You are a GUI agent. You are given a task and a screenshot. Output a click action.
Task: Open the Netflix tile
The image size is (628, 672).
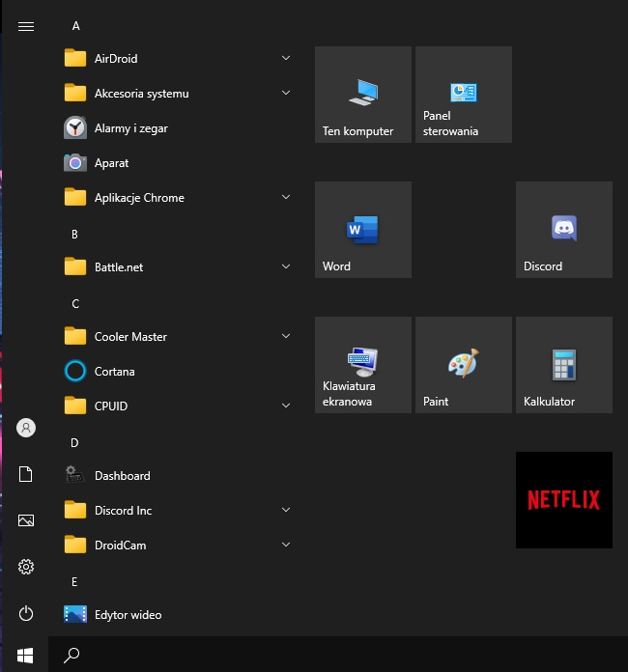click(x=563, y=500)
